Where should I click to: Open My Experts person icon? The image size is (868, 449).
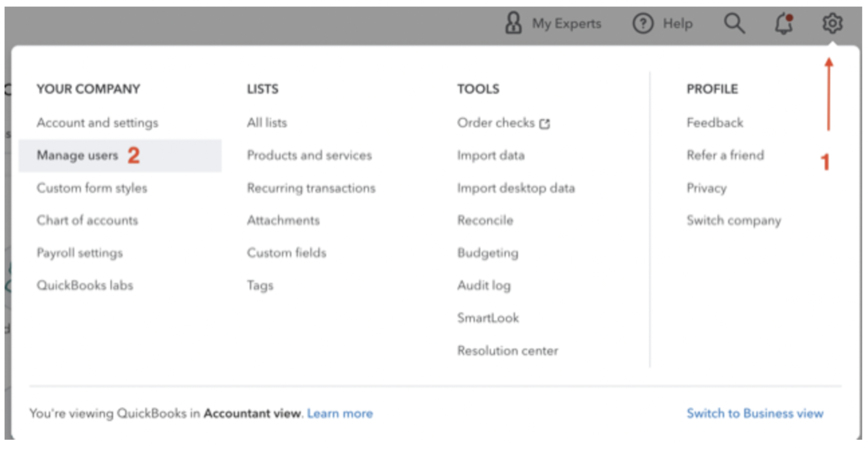pos(513,23)
